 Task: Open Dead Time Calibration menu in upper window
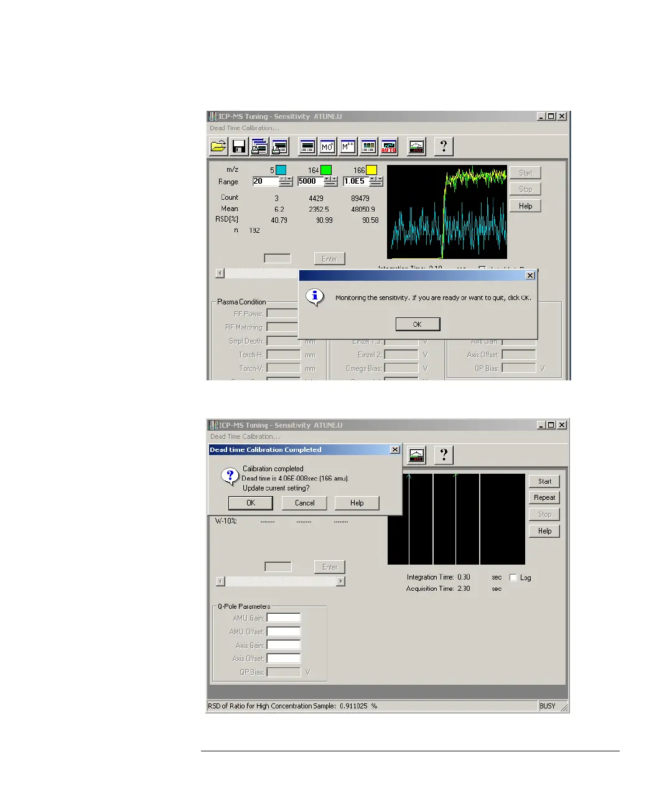click(244, 128)
